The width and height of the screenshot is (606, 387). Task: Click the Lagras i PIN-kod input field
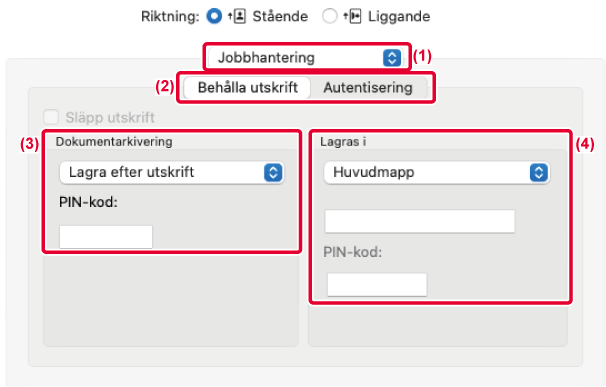coord(377,285)
